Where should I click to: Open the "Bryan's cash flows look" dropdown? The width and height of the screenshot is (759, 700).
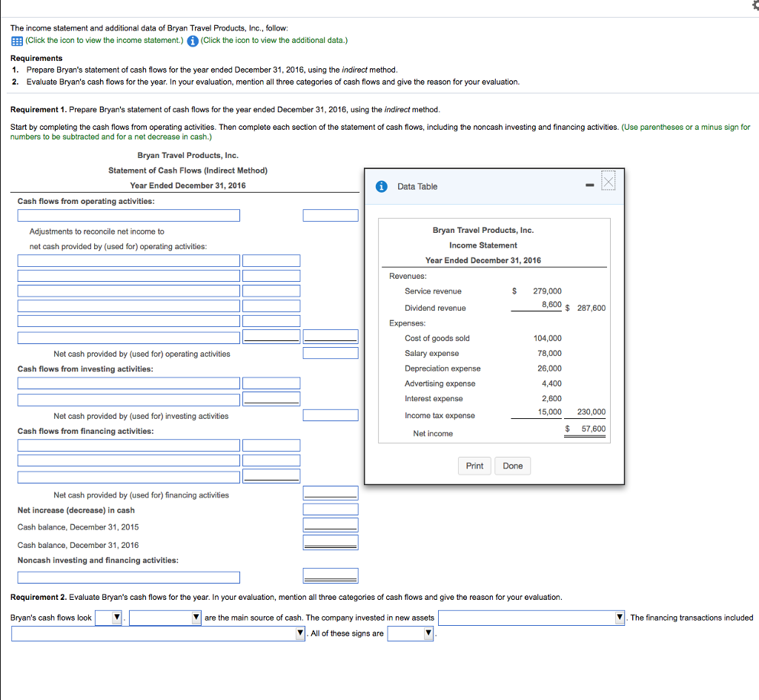(108, 618)
